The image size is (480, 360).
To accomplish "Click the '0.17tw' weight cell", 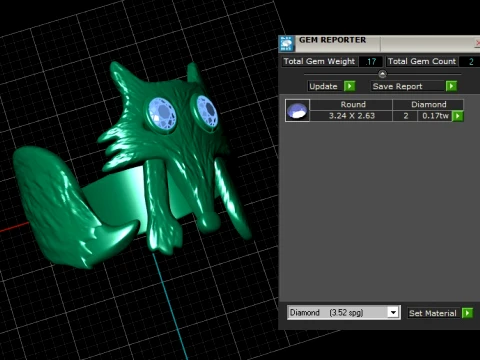I will [435, 116].
